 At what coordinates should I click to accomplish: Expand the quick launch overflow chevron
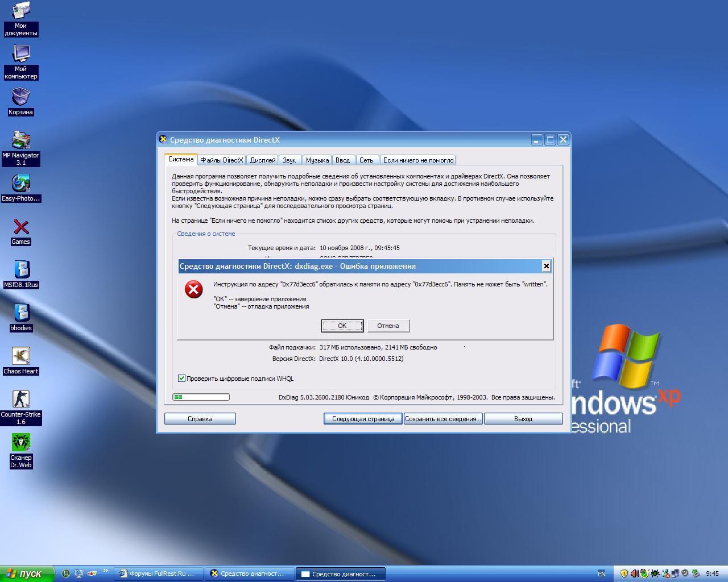click(x=105, y=571)
